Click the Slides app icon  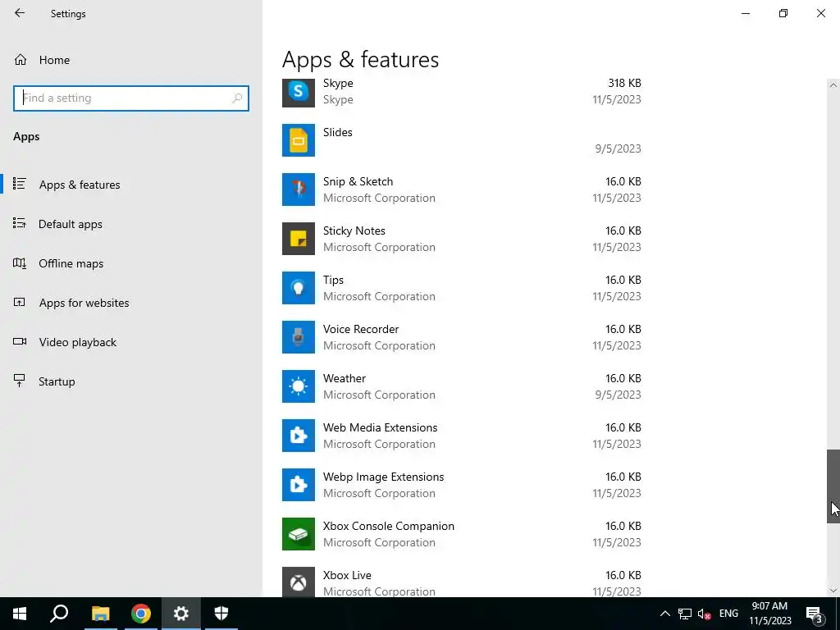coord(299,140)
